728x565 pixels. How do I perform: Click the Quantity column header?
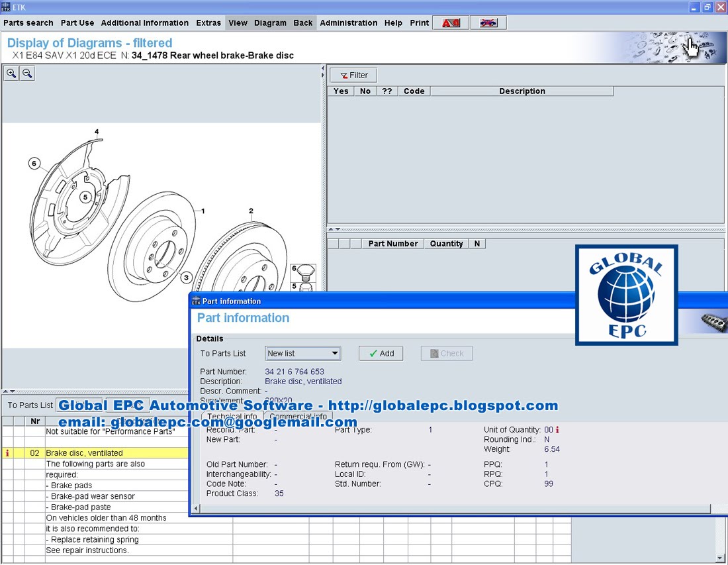point(446,244)
